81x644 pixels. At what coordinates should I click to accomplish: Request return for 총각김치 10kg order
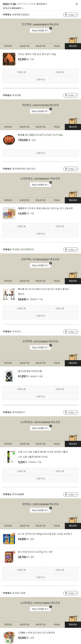coord(21,72)
